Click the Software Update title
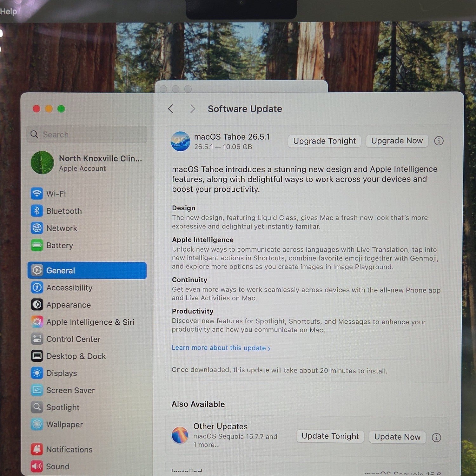Viewport: 476px width, 476px height. (245, 109)
